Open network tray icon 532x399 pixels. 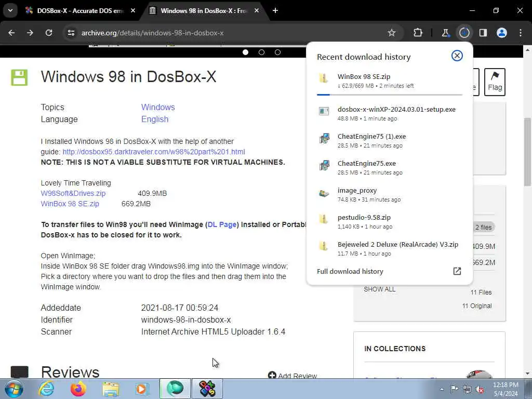tap(467, 389)
